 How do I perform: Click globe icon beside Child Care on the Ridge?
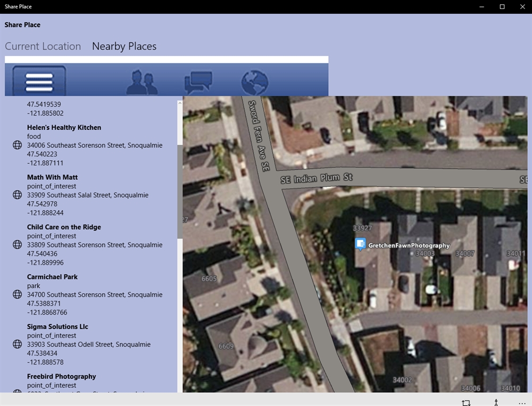click(x=18, y=244)
